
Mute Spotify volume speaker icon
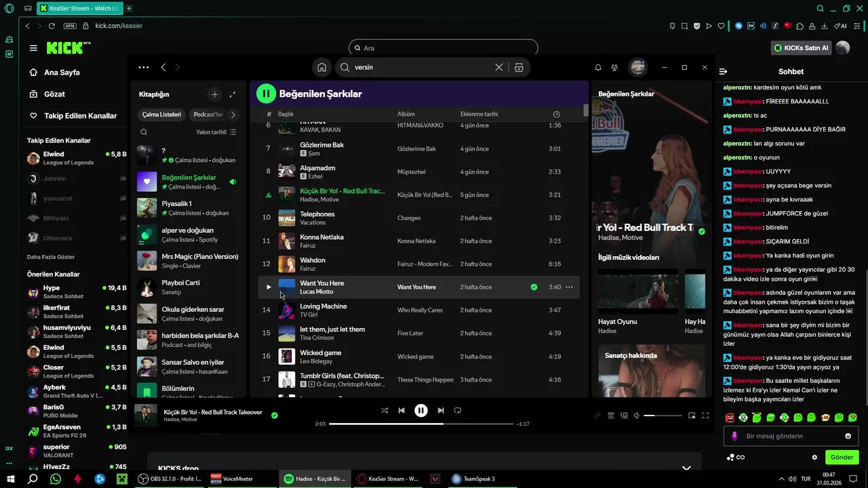[x=636, y=415]
